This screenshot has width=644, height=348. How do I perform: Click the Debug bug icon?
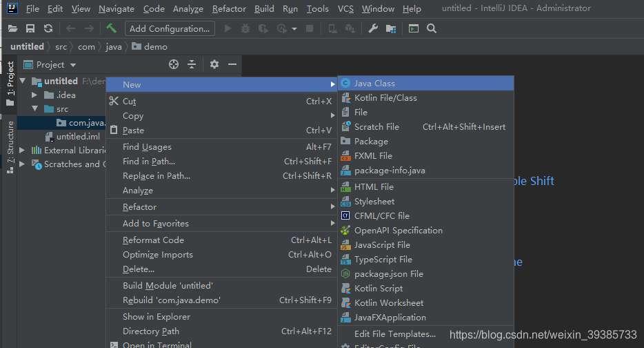pyautogui.click(x=245, y=28)
